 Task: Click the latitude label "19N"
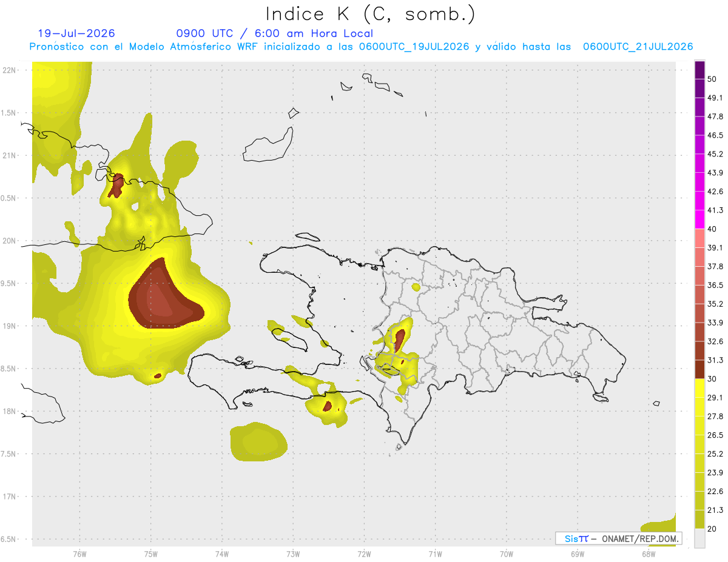coord(10,326)
